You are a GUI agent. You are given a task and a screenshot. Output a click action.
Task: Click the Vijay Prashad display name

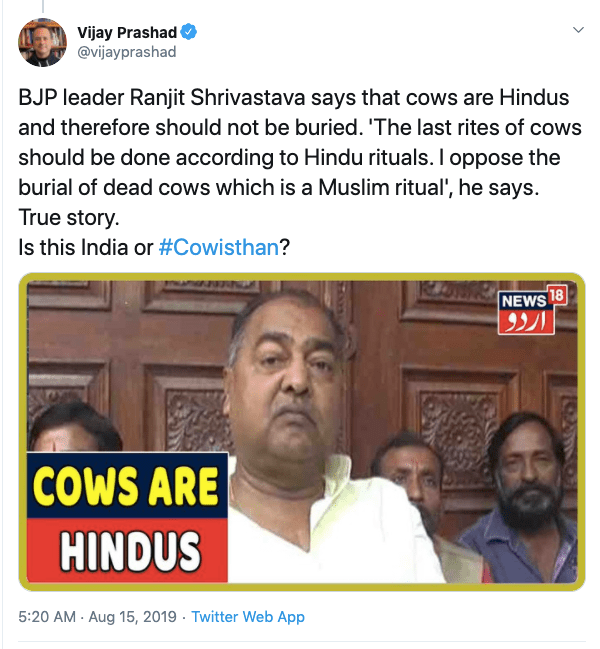[127, 32]
